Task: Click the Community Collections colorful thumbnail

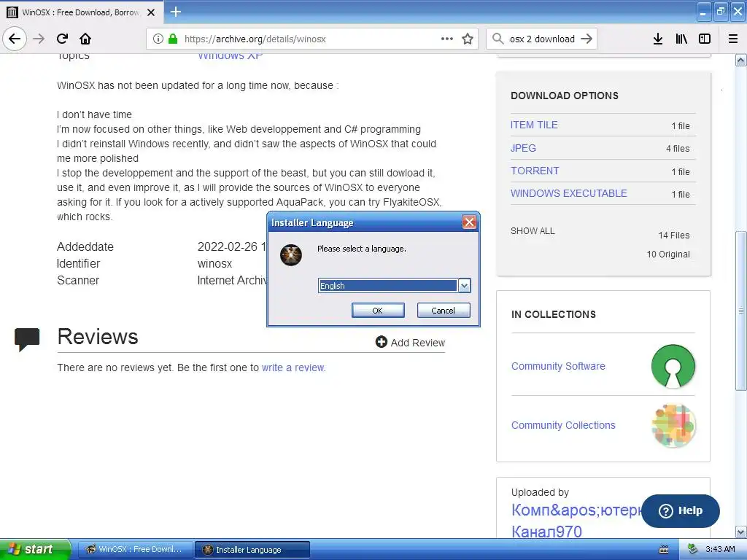Action: coord(673,425)
